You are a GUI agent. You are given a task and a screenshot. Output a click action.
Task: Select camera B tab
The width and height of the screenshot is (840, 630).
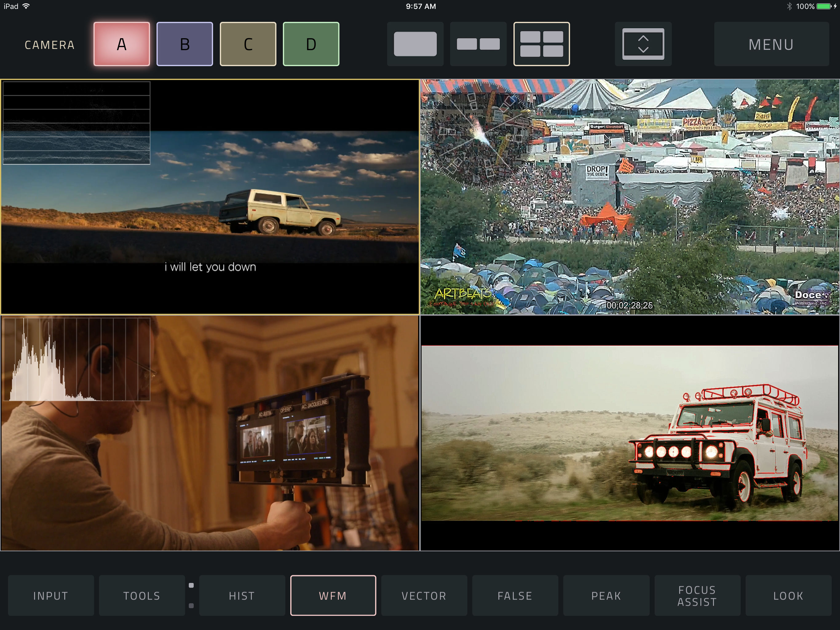pyautogui.click(x=184, y=44)
